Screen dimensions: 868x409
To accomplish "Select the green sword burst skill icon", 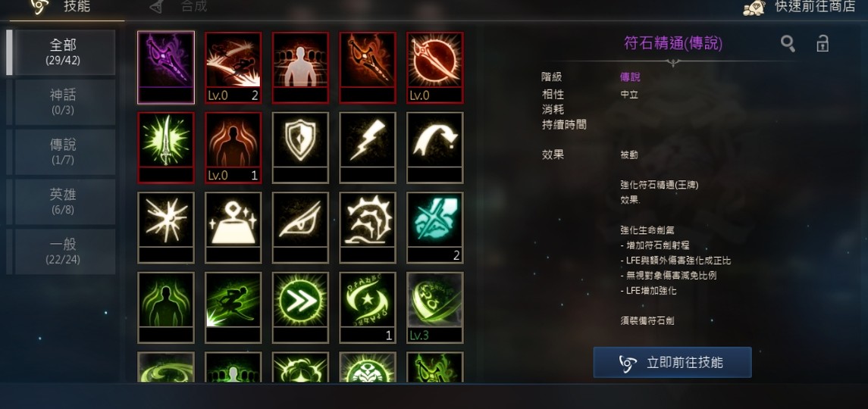I will [166, 147].
